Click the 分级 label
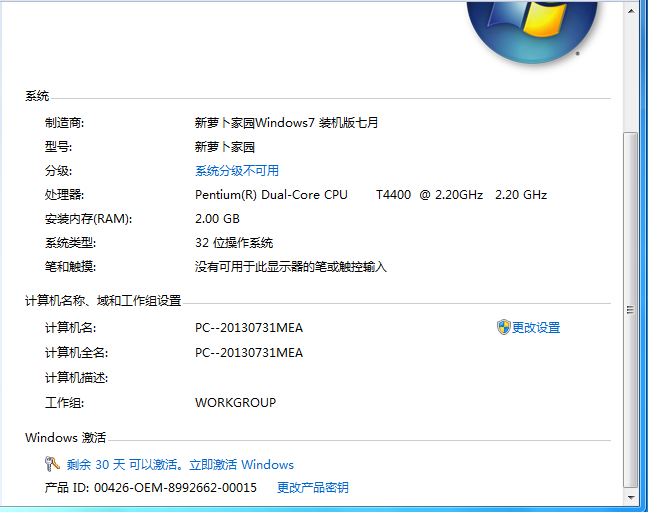This screenshot has height=512, width=648. [x=58, y=171]
